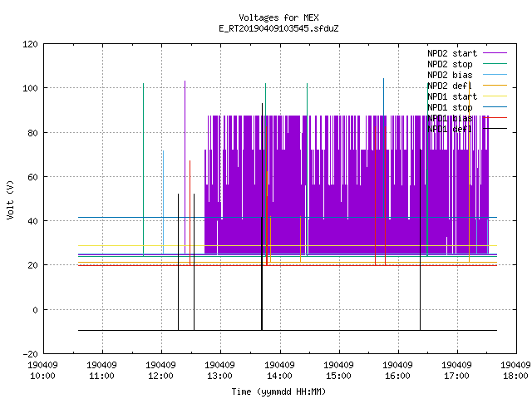Click light-blue line sample for NPD2 bias
Screen dimensions: 532x399
[x=495, y=74]
